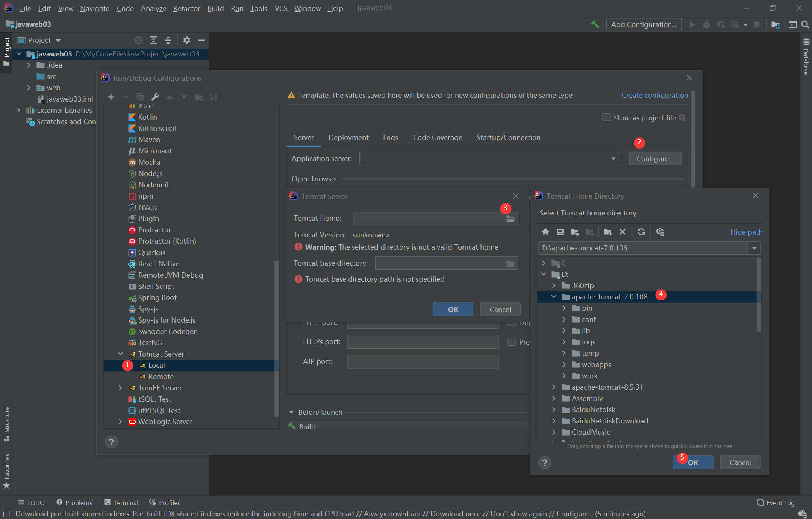Screen dimensions: 812x519
Task: Click the refresh/reload icon in Tomcat Home Directory
Action: pyautogui.click(x=641, y=231)
